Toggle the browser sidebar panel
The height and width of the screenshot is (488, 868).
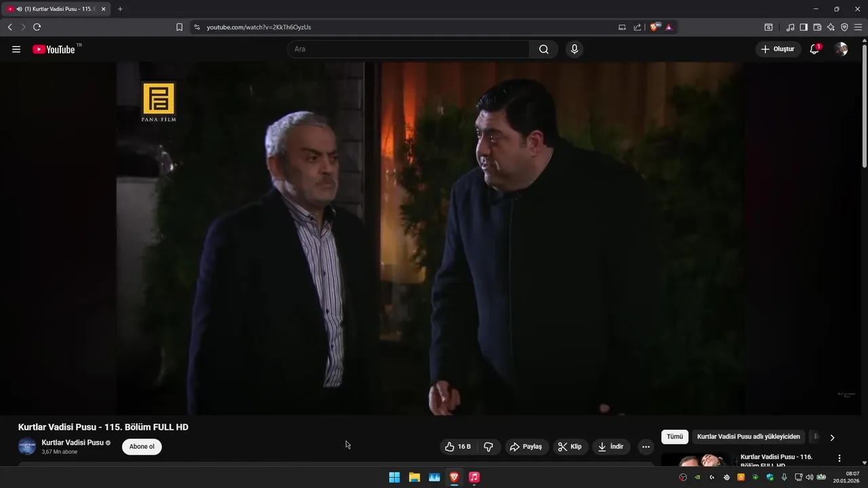[804, 27]
